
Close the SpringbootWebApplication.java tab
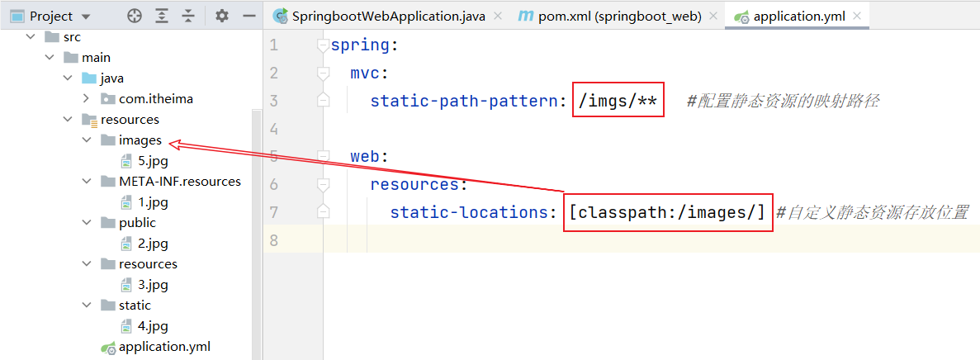pyautogui.click(x=495, y=16)
